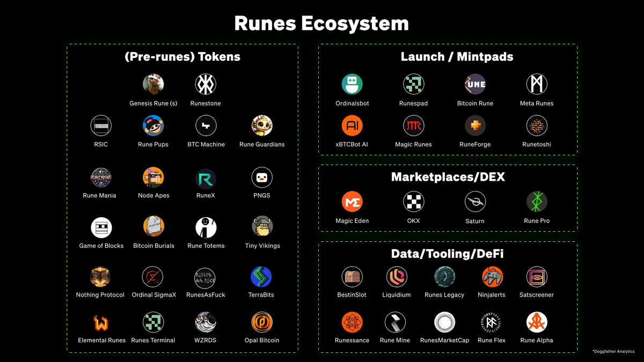Open the Runetoshi icon
The width and height of the screenshot is (644, 362).
tap(537, 125)
